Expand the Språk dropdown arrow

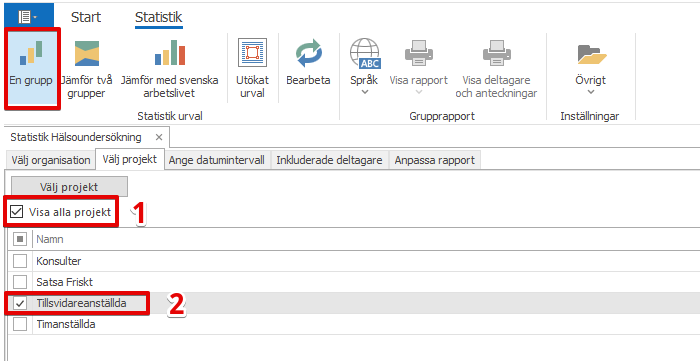(364, 92)
